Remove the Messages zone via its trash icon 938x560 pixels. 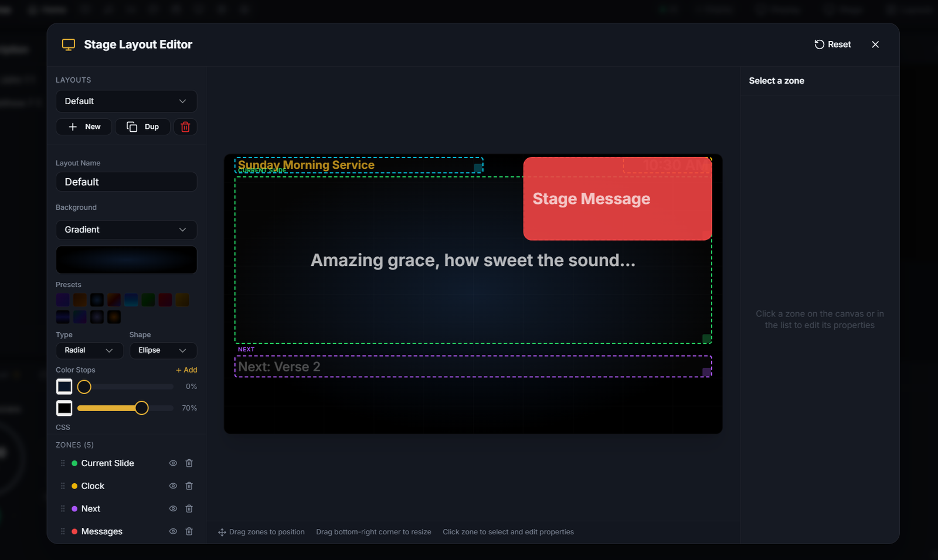189,531
